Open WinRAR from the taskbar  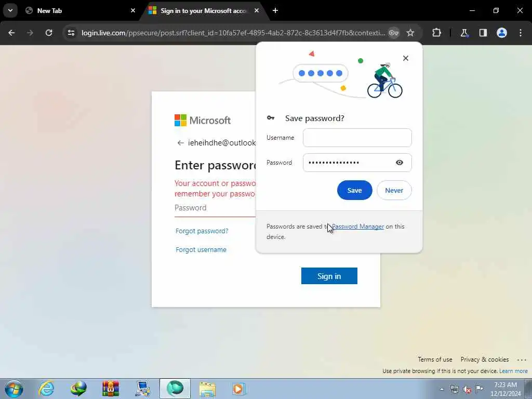[111, 389]
